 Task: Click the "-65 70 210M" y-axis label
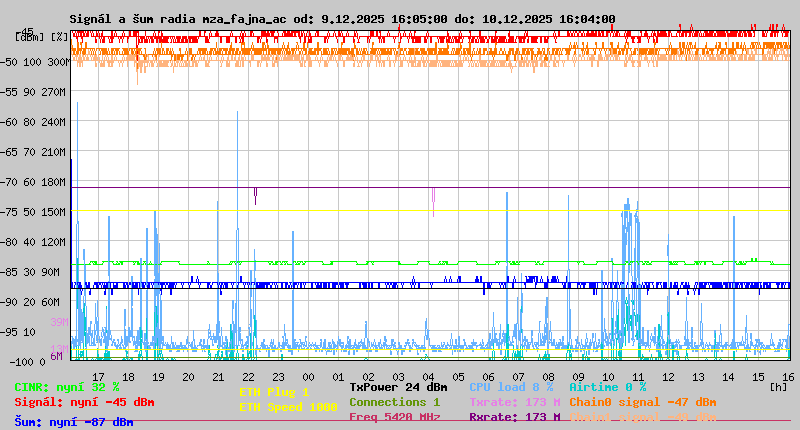point(33,152)
